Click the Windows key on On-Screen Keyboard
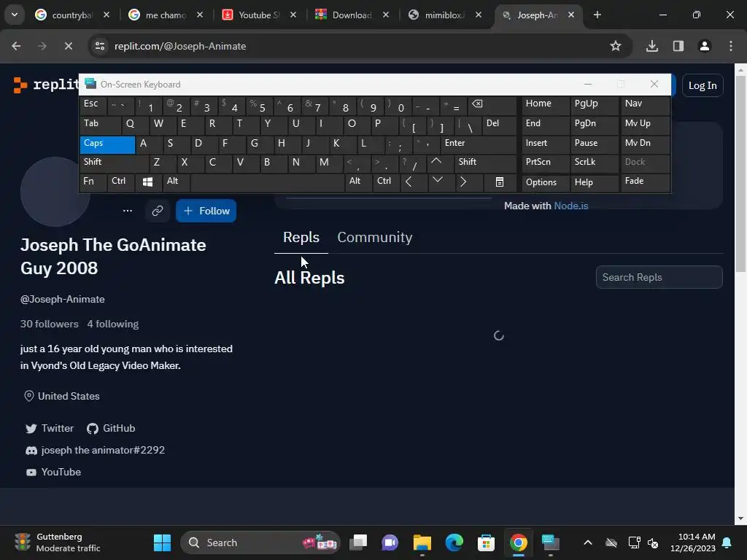Viewport: 747px width, 560px height. (147, 182)
